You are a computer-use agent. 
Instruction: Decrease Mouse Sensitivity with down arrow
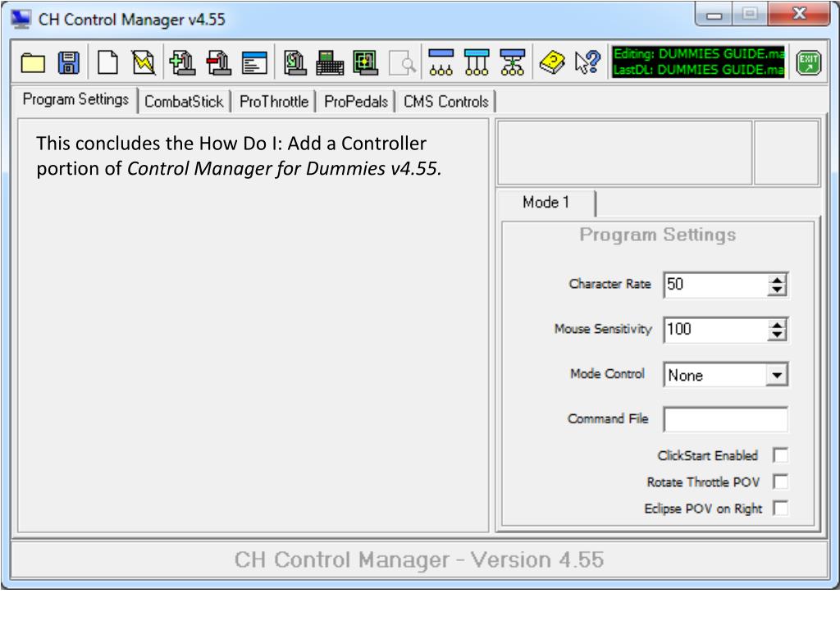[777, 336]
